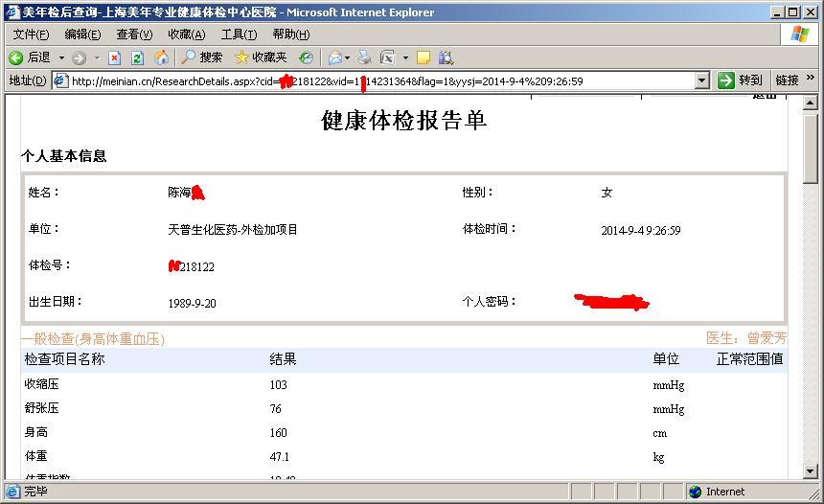Open the Home page icon
The height and width of the screenshot is (504, 824).
(x=161, y=57)
